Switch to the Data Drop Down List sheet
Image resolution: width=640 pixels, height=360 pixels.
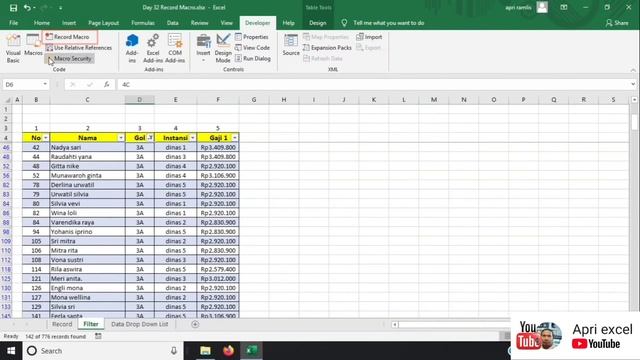tap(139, 324)
